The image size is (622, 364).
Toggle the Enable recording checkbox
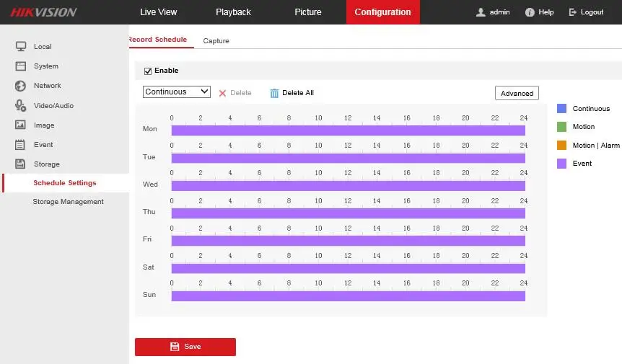148,71
